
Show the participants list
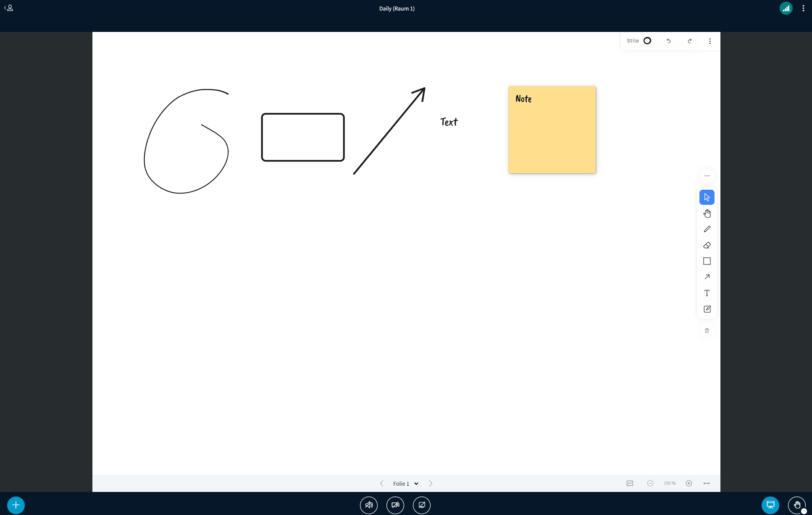(x=9, y=8)
